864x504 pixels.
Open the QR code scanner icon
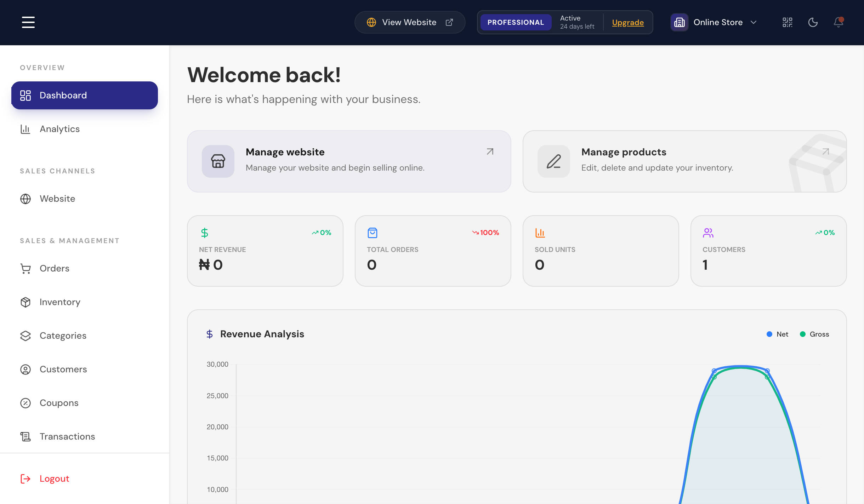[788, 22]
